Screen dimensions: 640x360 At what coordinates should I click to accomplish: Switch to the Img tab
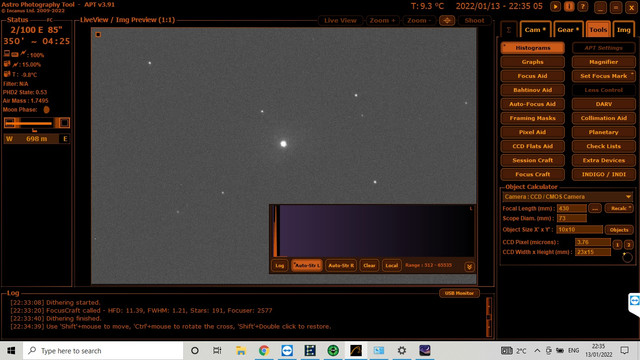tap(624, 30)
